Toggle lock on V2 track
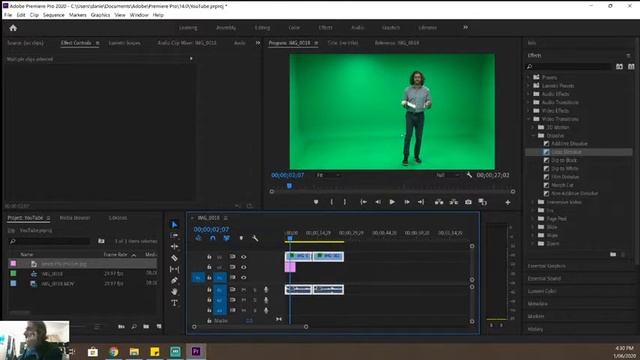The width and height of the screenshot is (640, 360). [x=209, y=267]
